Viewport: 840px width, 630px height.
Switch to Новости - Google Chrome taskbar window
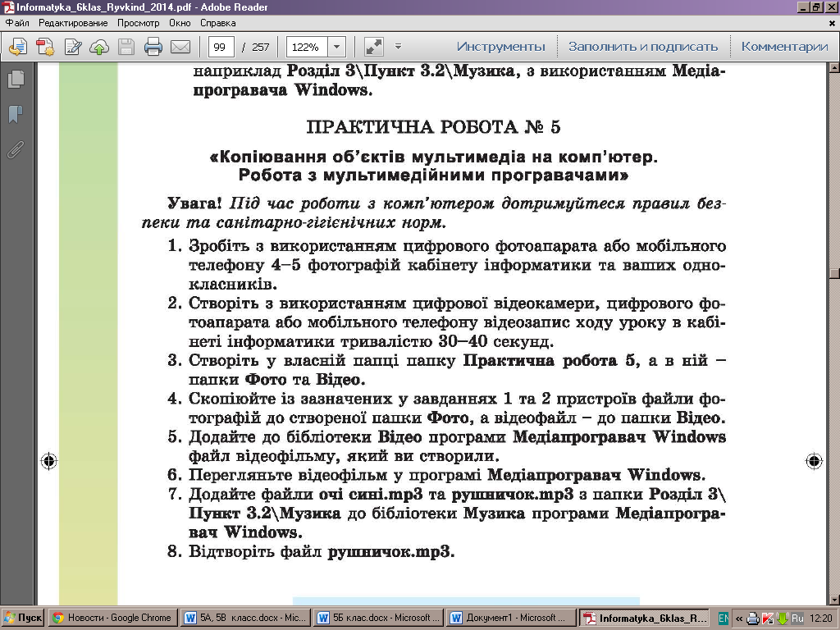click(x=113, y=619)
